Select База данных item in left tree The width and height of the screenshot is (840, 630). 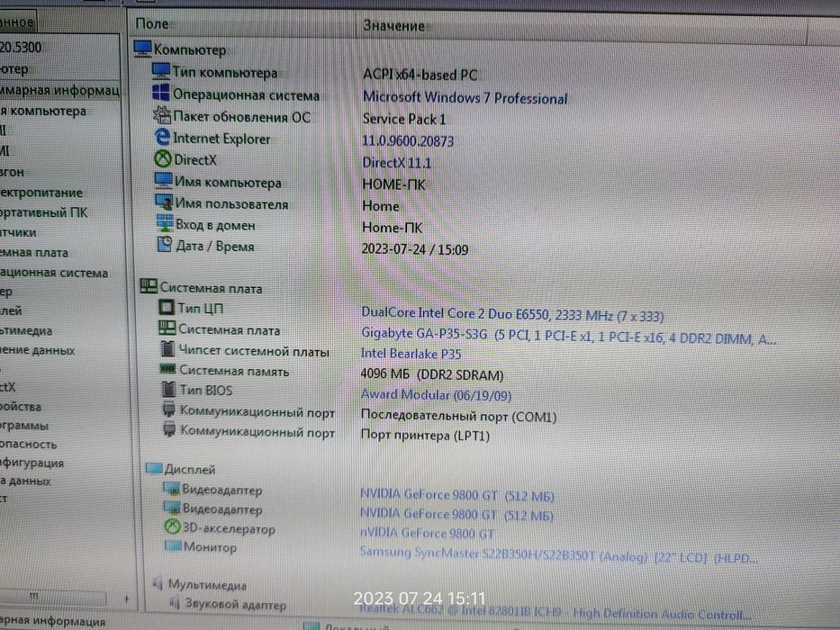[26, 481]
